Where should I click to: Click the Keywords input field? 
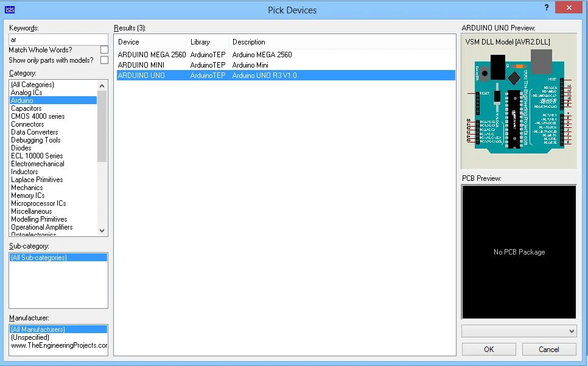[58, 40]
